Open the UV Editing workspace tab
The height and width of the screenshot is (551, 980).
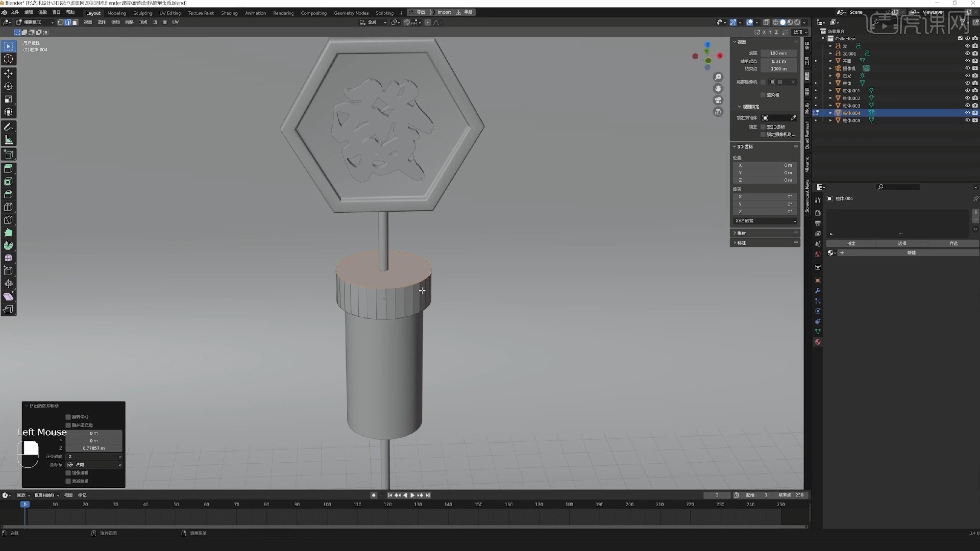point(170,13)
